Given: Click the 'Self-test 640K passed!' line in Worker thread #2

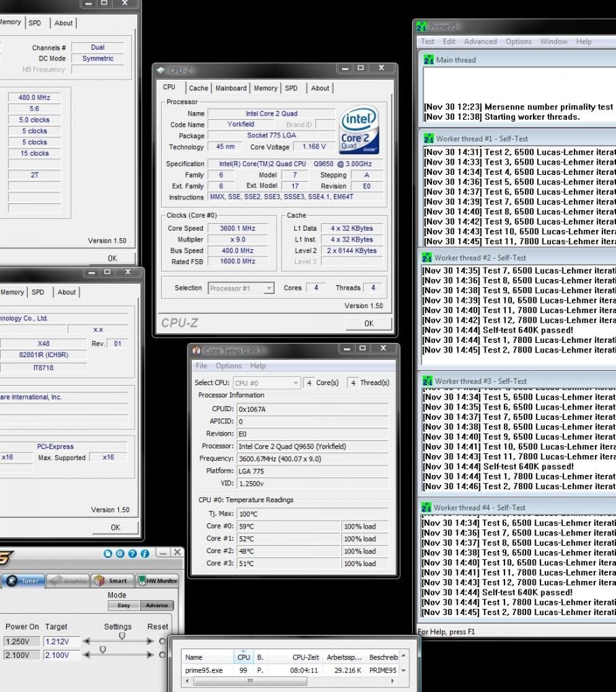Looking at the screenshot, I should (528, 330).
